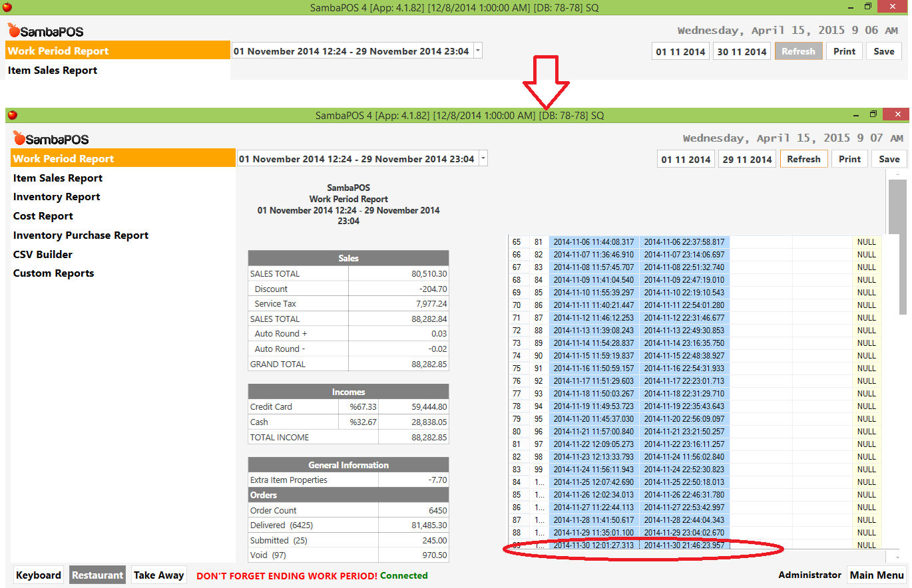The width and height of the screenshot is (912, 588).
Task: Expand the work period date range dropdown
Action: point(483,159)
